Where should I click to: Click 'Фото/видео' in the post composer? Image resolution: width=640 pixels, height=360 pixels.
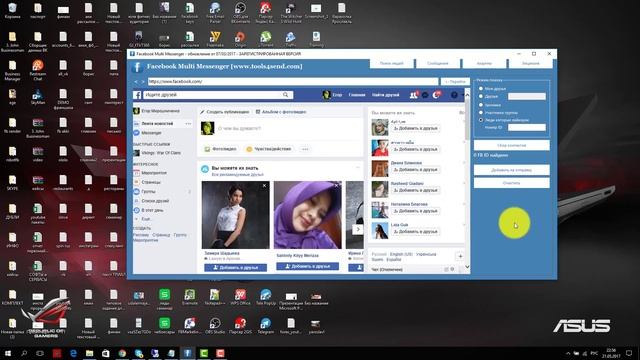[x=221, y=149]
